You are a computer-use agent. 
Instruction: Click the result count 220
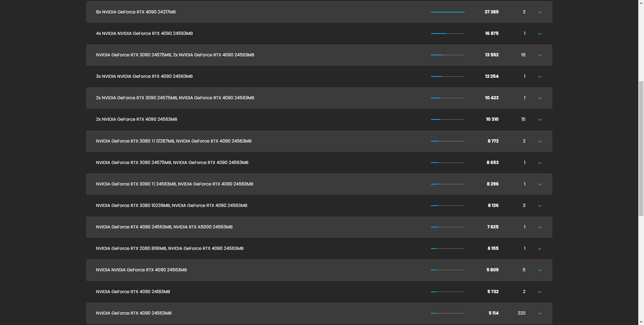tap(522, 313)
